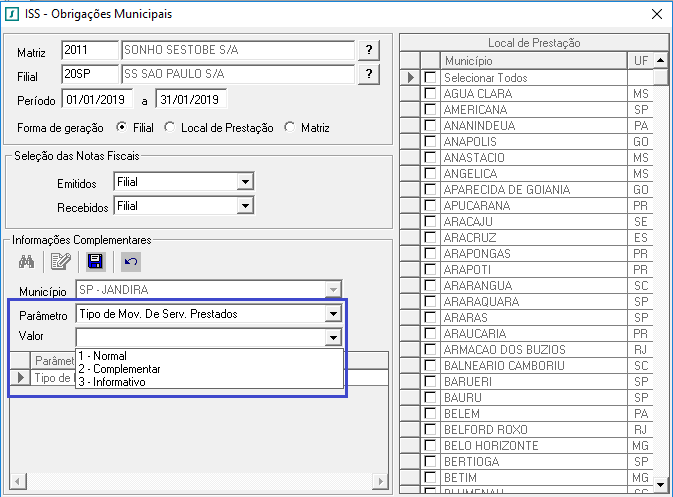Close the ISS Obrigações Municipais window
The image size is (673, 497).
(656, 14)
